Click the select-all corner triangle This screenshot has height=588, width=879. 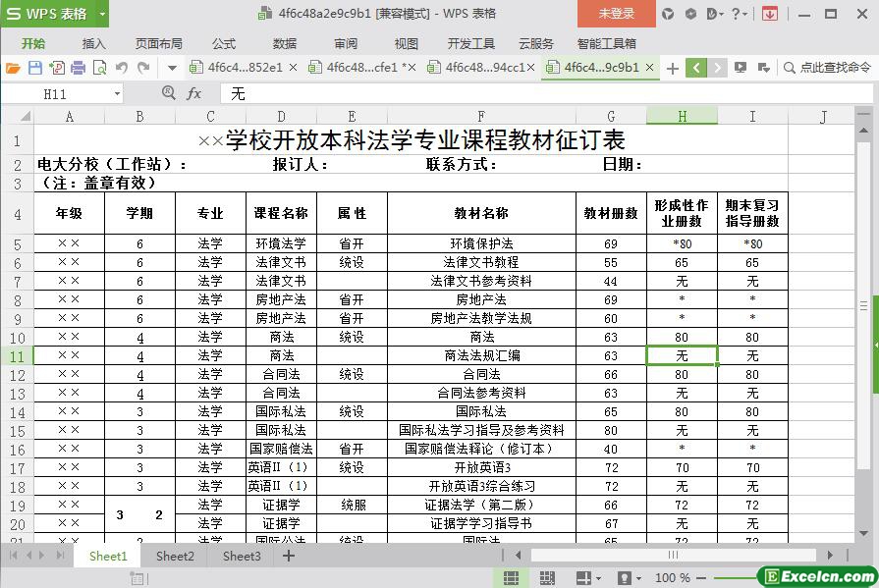(x=26, y=117)
